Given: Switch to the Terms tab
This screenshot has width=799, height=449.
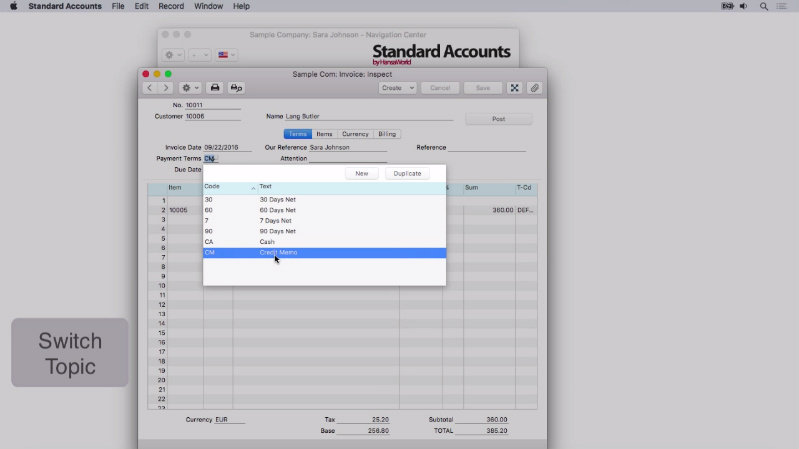Looking at the screenshot, I should [x=298, y=134].
